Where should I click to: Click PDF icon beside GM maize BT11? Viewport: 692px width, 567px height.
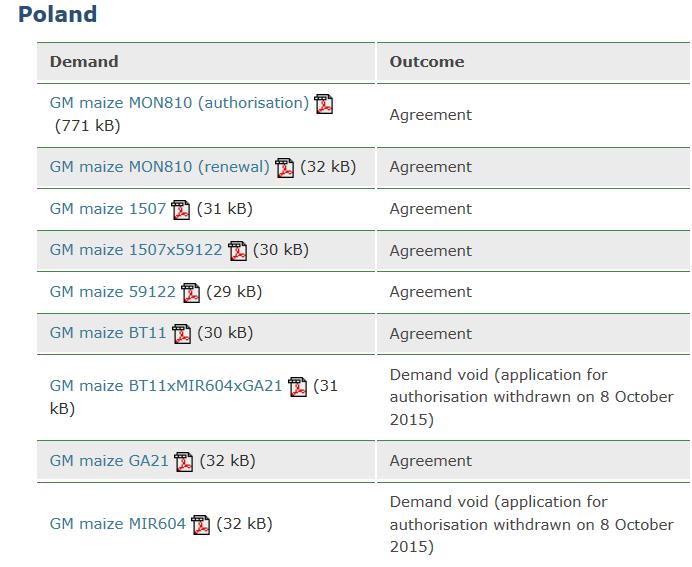[181, 334]
